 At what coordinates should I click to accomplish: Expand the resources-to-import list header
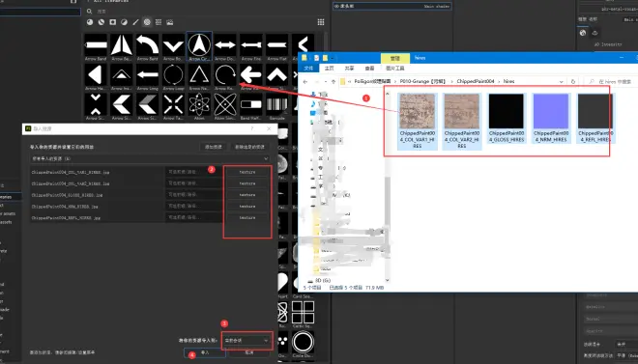tap(150, 158)
